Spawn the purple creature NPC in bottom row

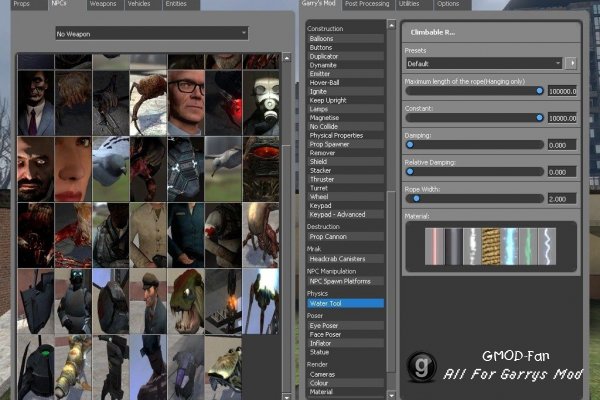tap(186, 367)
